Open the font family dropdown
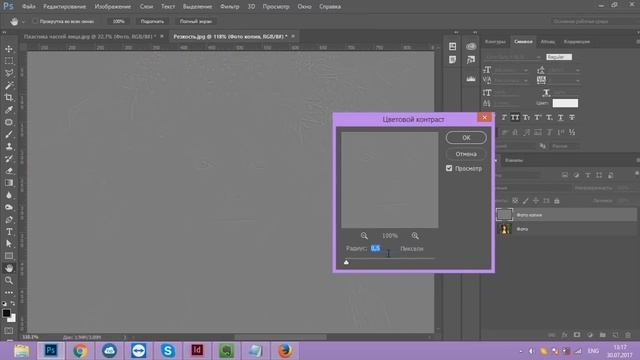The height and width of the screenshot is (360, 640). click(539, 57)
